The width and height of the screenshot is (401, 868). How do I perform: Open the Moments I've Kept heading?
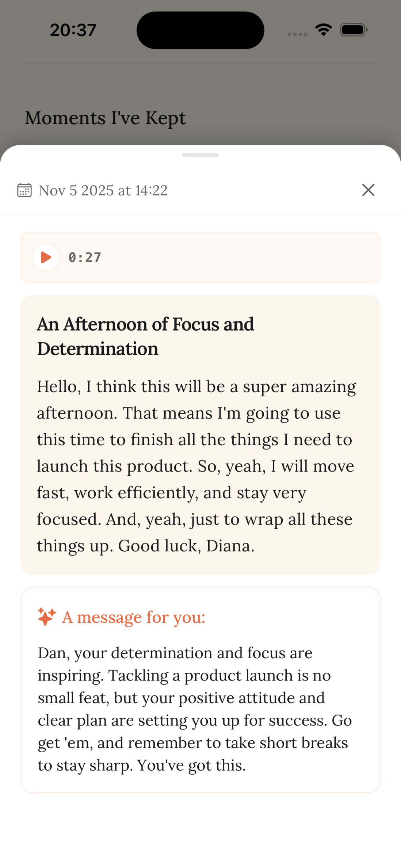[105, 117]
